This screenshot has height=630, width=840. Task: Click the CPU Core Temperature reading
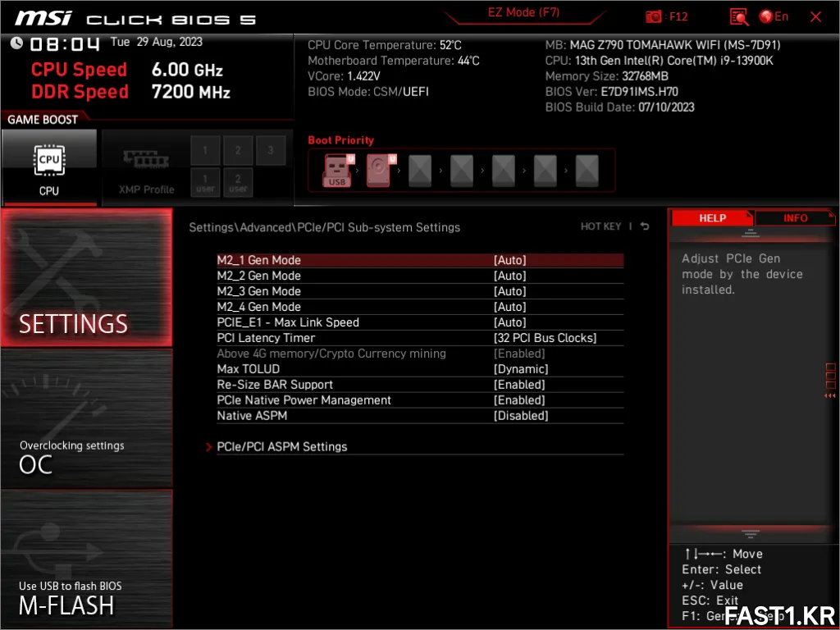point(384,45)
